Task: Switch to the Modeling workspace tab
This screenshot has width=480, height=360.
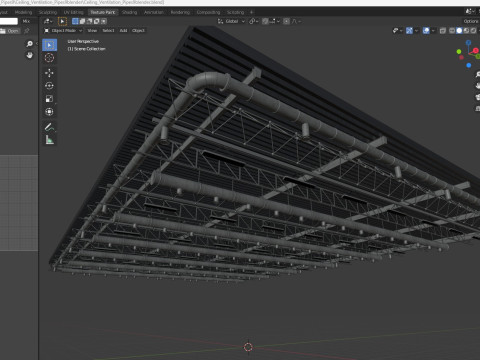Action: tap(23, 12)
